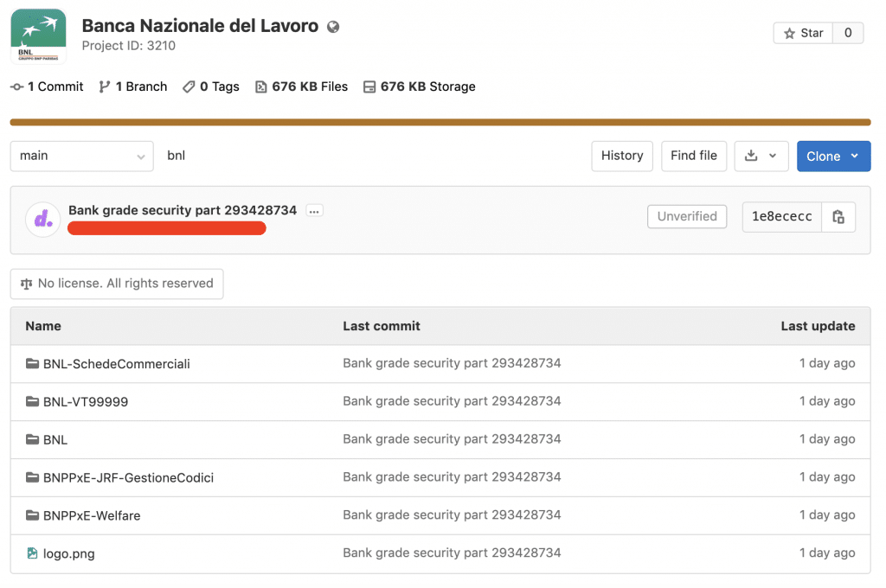Click the commit icon beside 1 Commit
This screenshot has height=588, width=886.
pyautogui.click(x=17, y=87)
